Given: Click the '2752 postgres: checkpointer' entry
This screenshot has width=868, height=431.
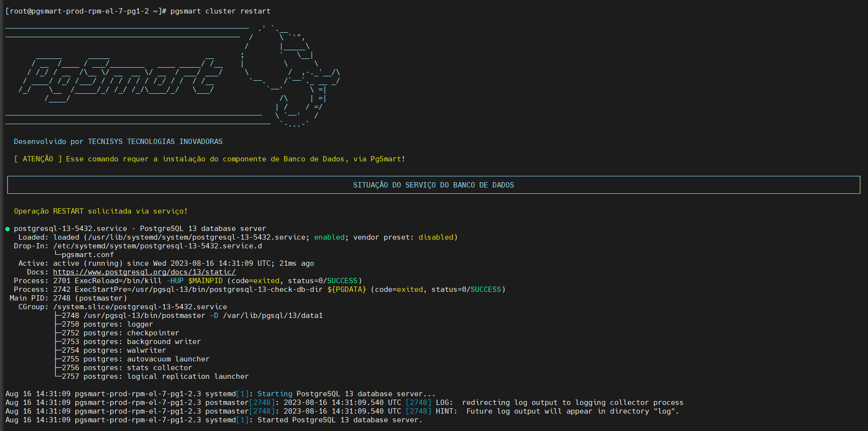Looking at the screenshot, I should [120, 333].
